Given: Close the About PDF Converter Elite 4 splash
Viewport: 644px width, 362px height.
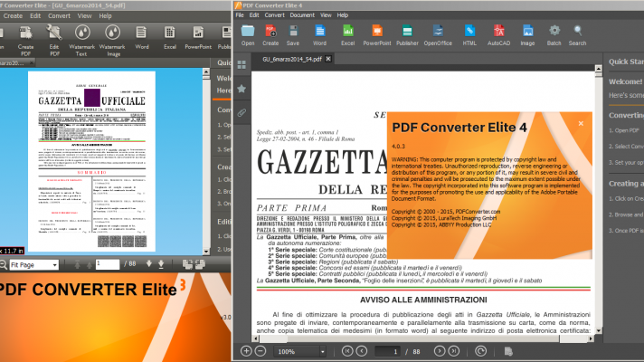Looking at the screenshot, I should pos(581,123).
